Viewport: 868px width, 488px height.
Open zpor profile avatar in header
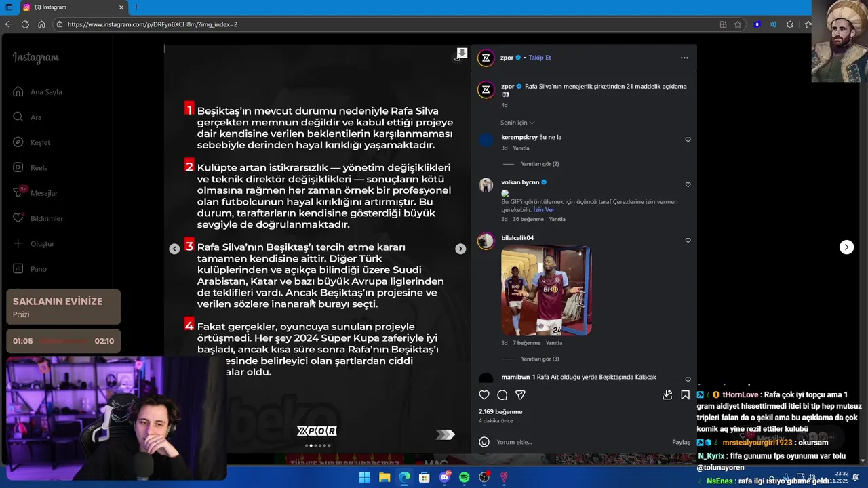click(486, 58)
